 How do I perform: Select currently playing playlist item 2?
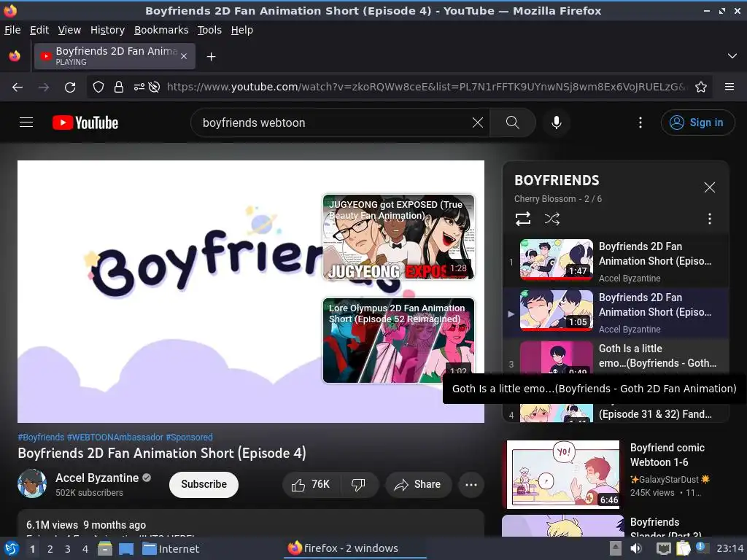(616, 311)
